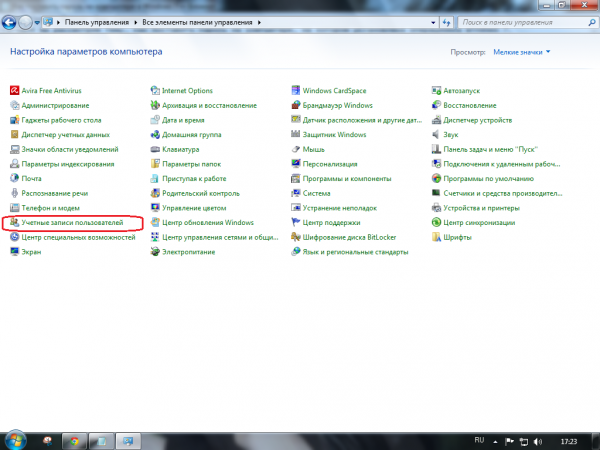Click the Звук speaker icon
The width and height of the screenshot is (600, 450).
point(436,135)
